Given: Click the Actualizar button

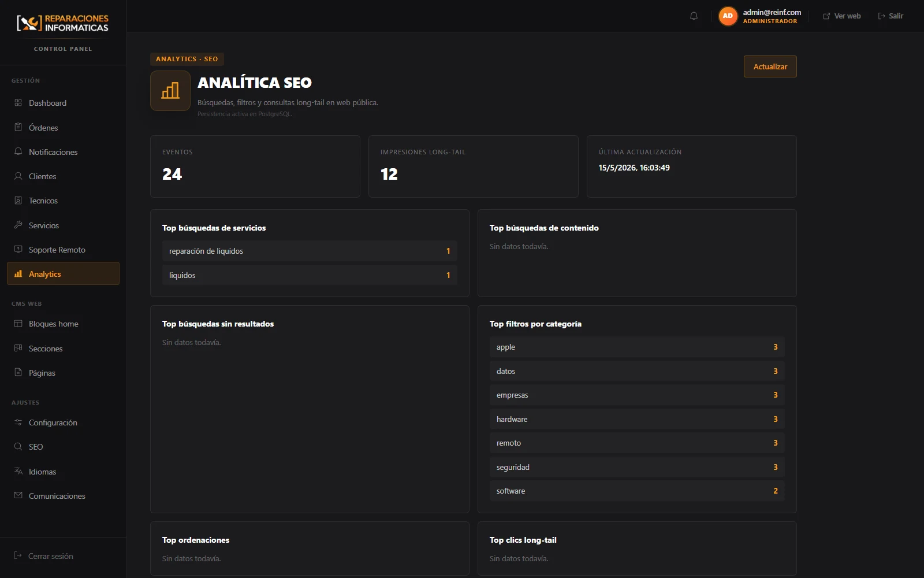Looking at the screenshot, I should [770, 66].
